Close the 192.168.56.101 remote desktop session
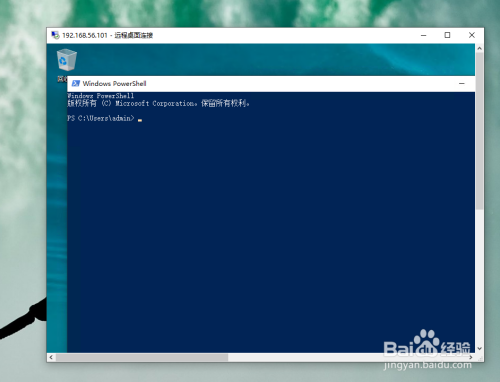The width and height of the screenshot is (500, 382). click(472, 35)
